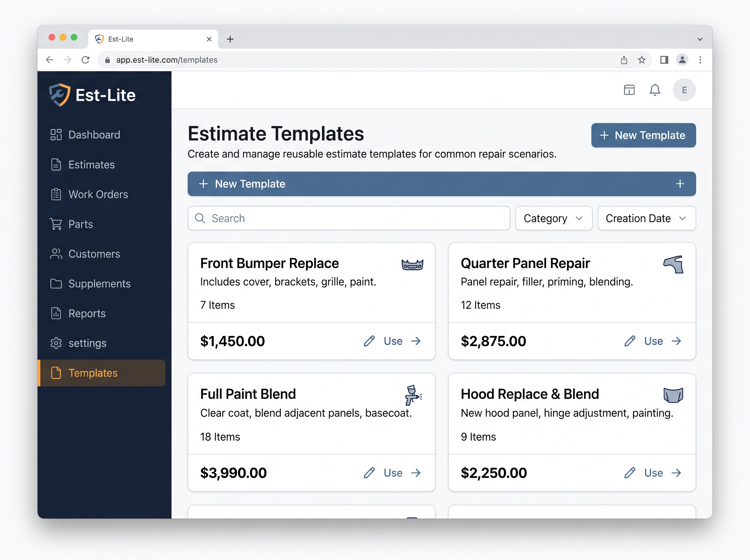
Task: Use the Hood Replace & Blend template
Action: click(x=663, y=472)
